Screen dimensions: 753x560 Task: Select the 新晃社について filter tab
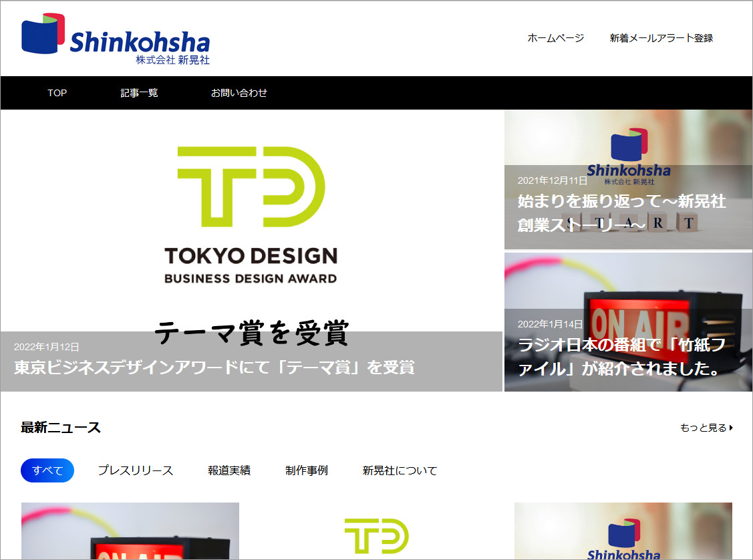tap(400, 470)
